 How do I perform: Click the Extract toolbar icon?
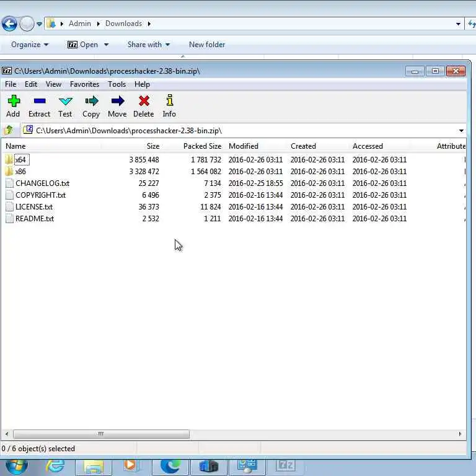click(40, 101)
